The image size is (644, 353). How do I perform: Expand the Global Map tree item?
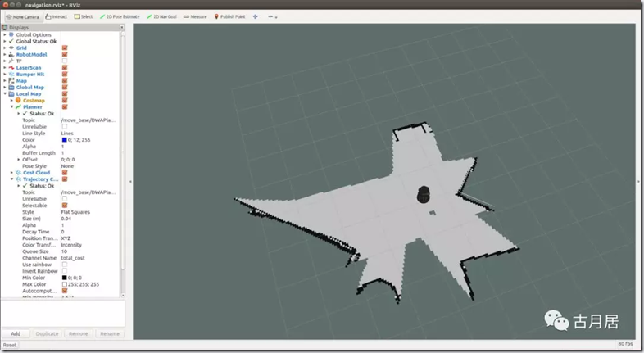pyautogui.click(x=5, y=87)
